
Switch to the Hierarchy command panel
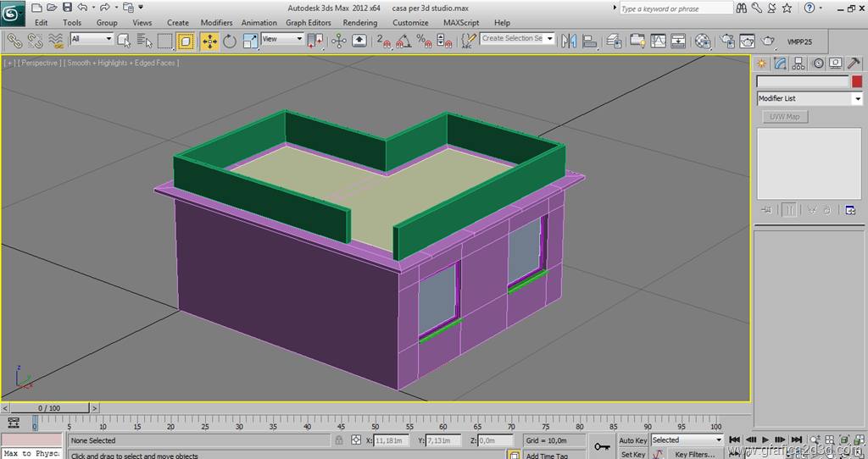click(x=798, y=64)
